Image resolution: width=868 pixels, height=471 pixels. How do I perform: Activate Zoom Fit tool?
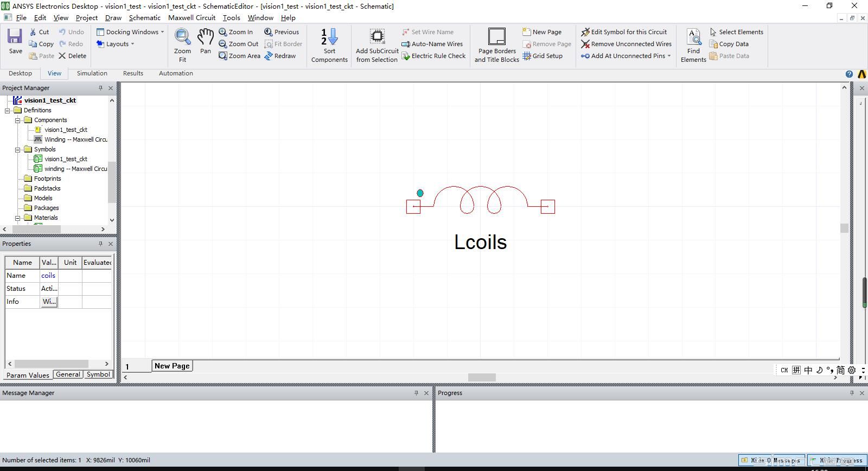click(x=182, y=46)
